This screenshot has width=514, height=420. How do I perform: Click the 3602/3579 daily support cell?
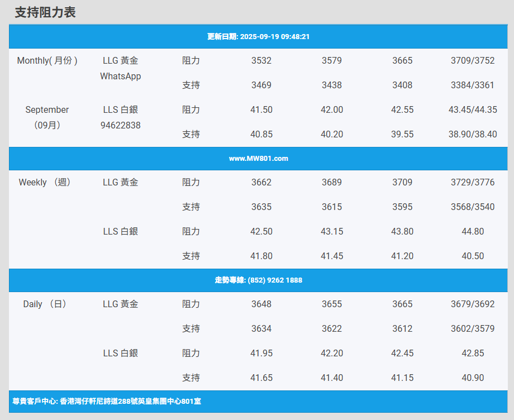[472, 329]
